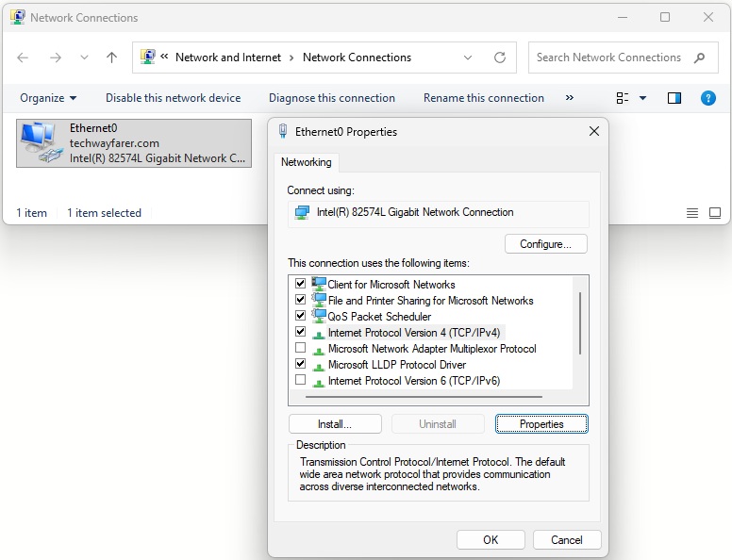Click the LLDP Protocol Driver icon
The width and height of the screenshot is (732, 560).
[x=319, y=367]
